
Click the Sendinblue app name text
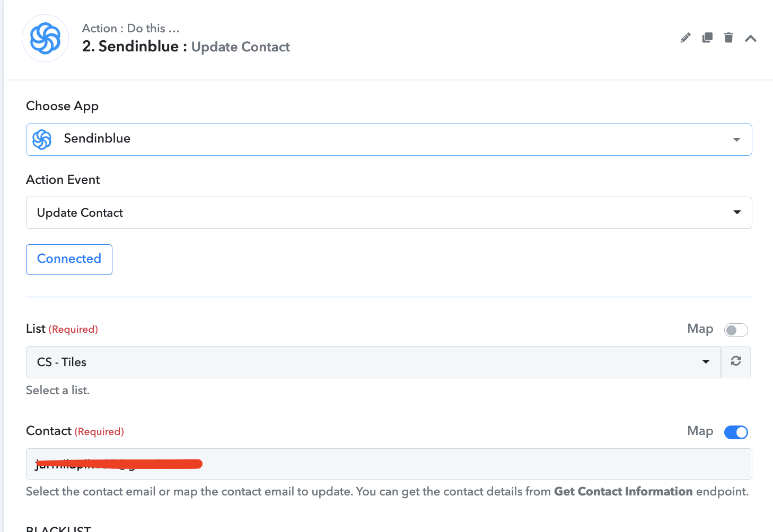point(97,139)
